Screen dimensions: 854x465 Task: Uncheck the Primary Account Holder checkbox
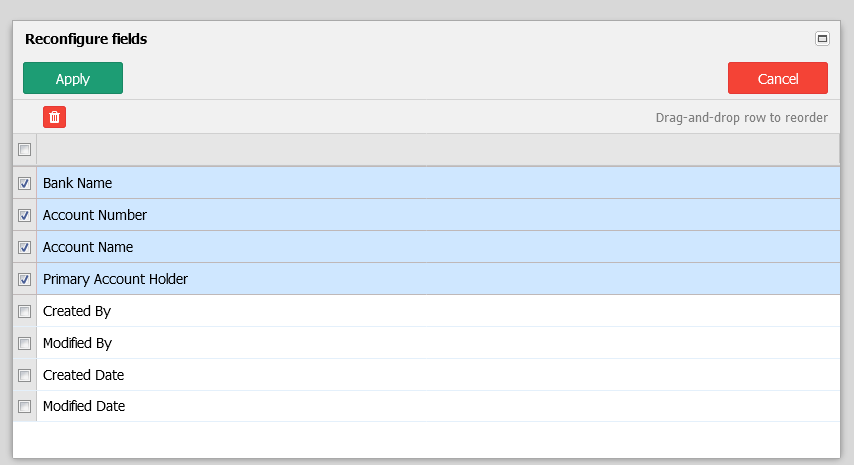[25, 279]
